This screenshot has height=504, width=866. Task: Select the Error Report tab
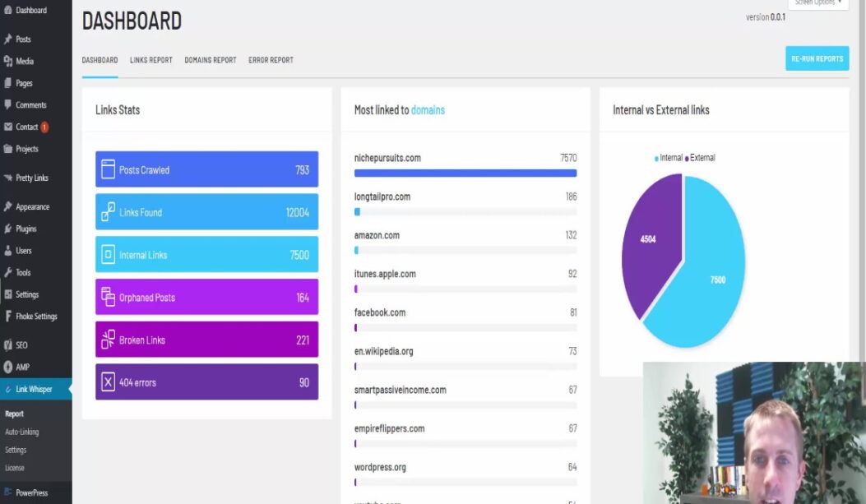(271, 60)
